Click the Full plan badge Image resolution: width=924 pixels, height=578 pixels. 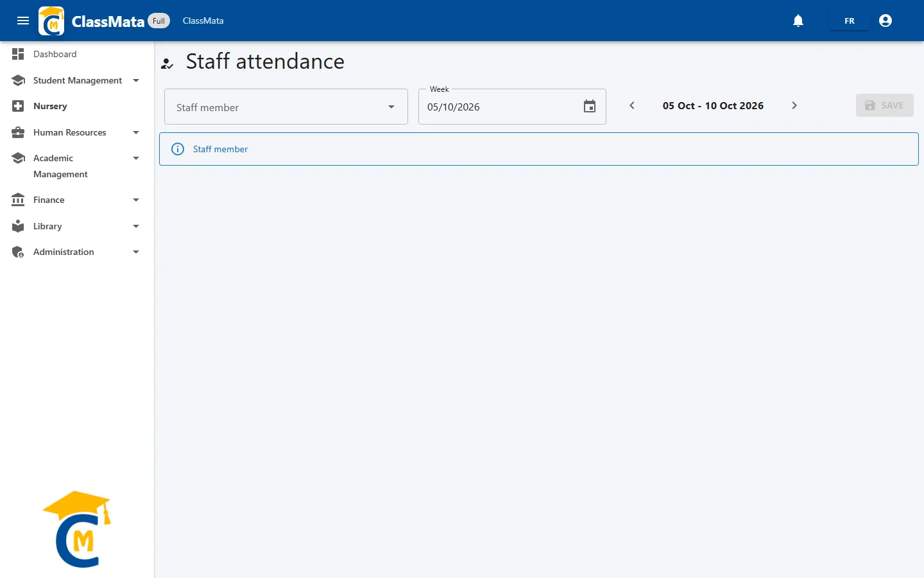click(x=158, y=21)
